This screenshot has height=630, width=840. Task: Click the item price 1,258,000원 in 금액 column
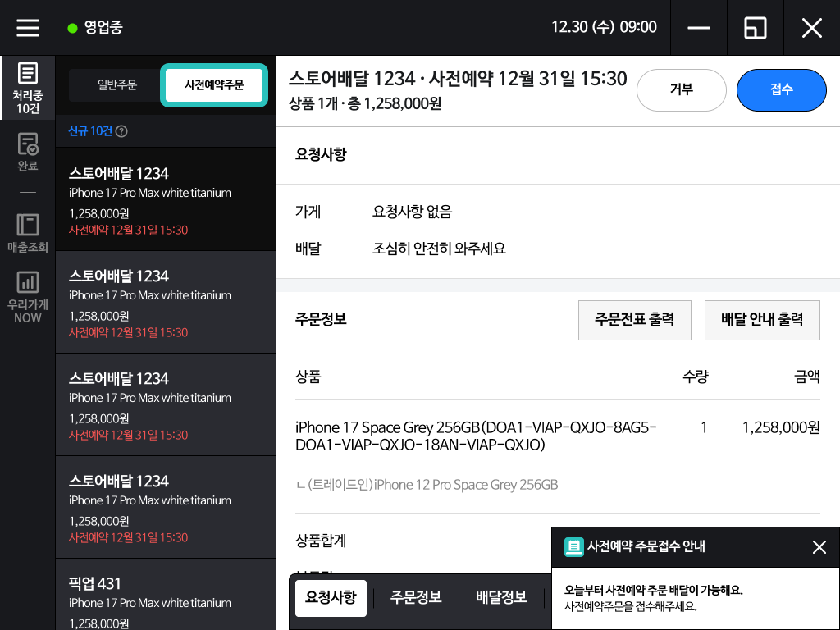point(781,427)
